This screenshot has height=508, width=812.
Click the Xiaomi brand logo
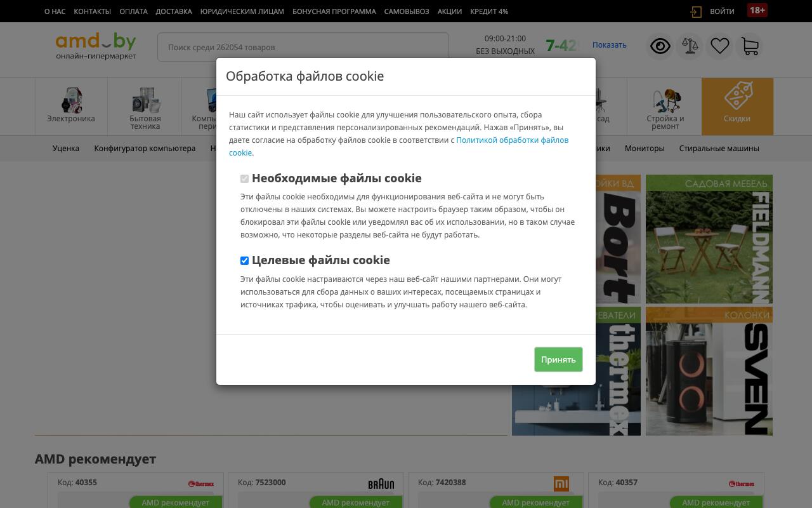point(561,484)
